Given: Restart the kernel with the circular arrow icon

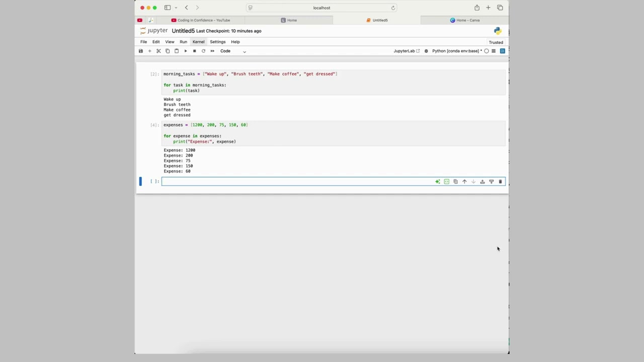Looking at the screenshot, I should 203,51.
